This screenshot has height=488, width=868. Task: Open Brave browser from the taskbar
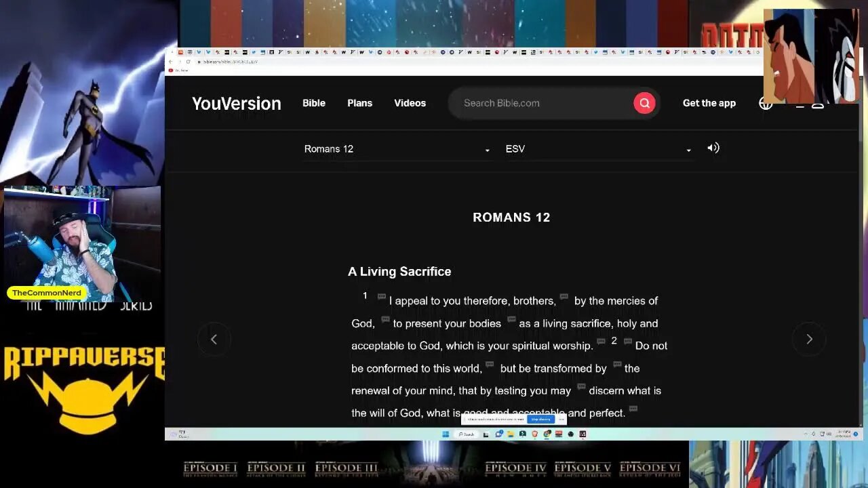(535, 434)
